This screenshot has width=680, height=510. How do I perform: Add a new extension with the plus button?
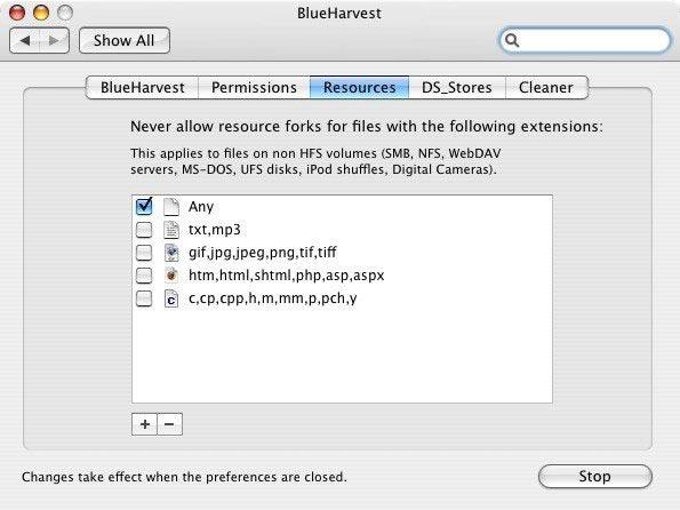pos(144,424)
